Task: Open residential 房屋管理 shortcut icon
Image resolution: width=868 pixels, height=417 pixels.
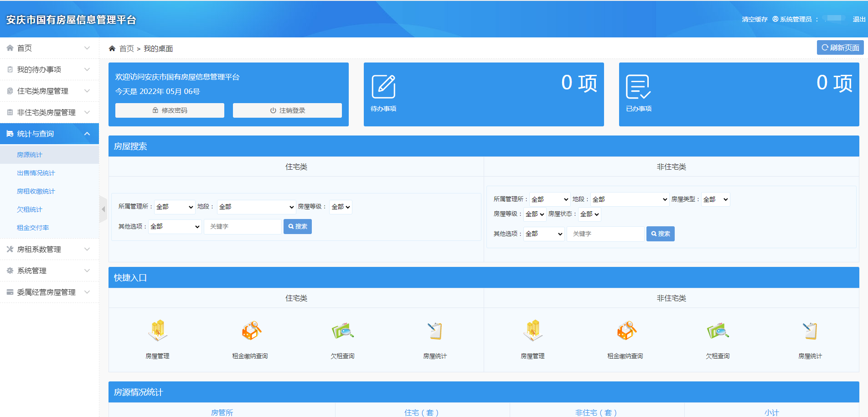Action: point(158,331)
